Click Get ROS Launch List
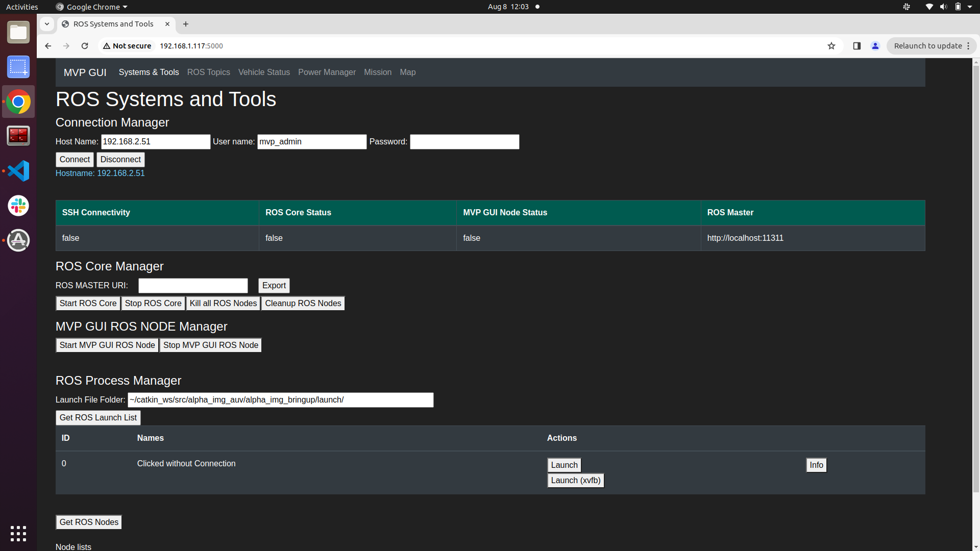 click(x=98, y=418)
